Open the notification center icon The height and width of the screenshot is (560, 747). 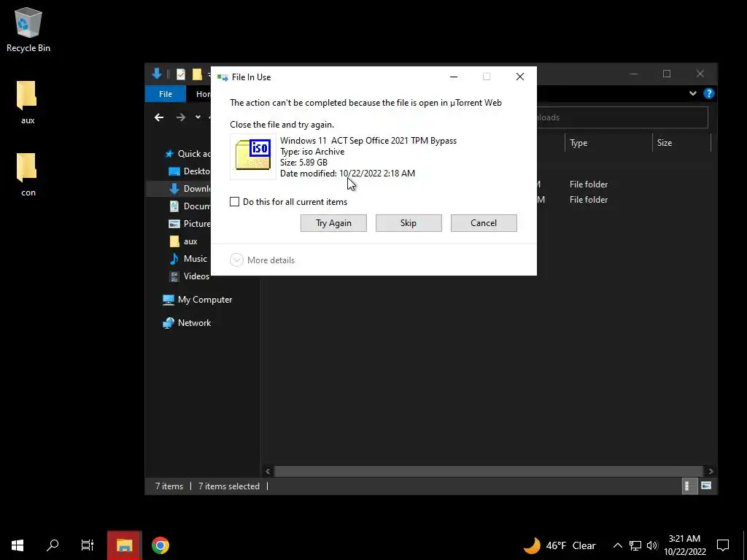[x=723, y=545]
